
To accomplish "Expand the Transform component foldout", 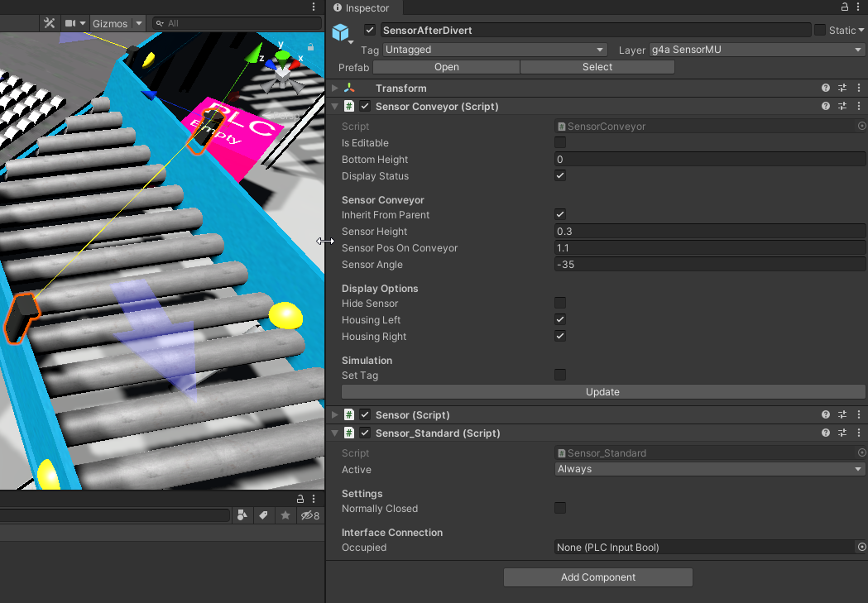I will [334, 89].
